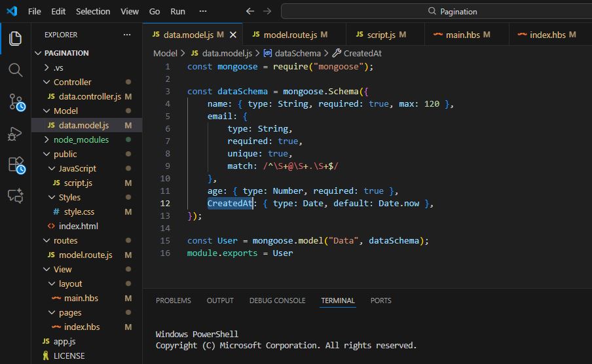Click the Explorer more actions ellipsis
Viewport: 592px width, 364px height.
click(127, 35)
